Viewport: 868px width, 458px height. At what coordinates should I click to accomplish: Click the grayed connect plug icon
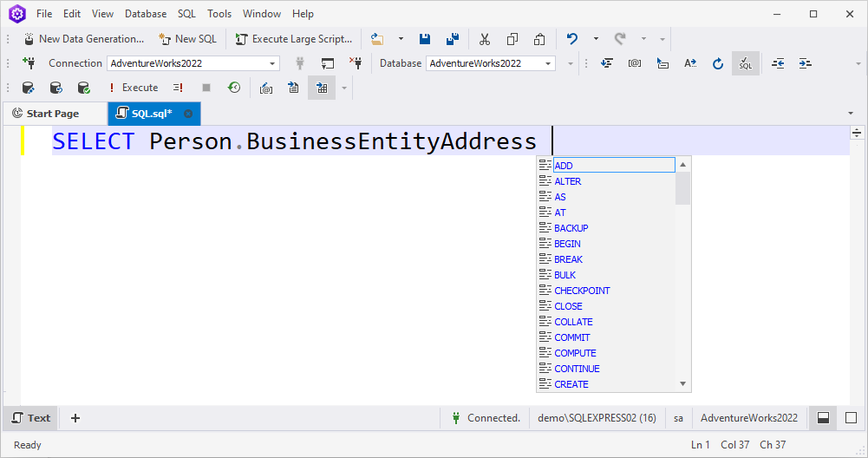(300, 63)
